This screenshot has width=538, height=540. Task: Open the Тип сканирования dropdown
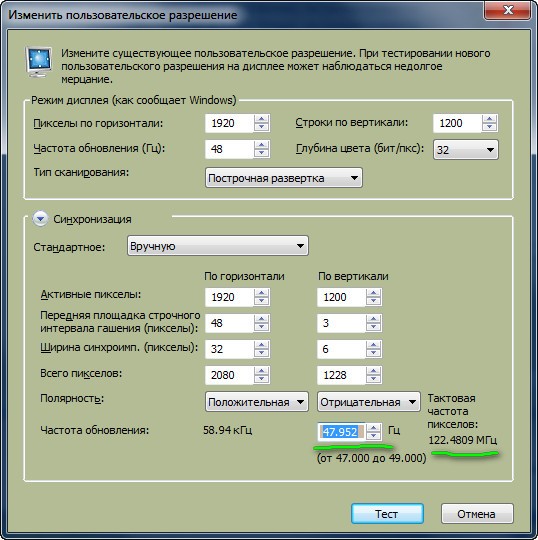coord(283,178)
